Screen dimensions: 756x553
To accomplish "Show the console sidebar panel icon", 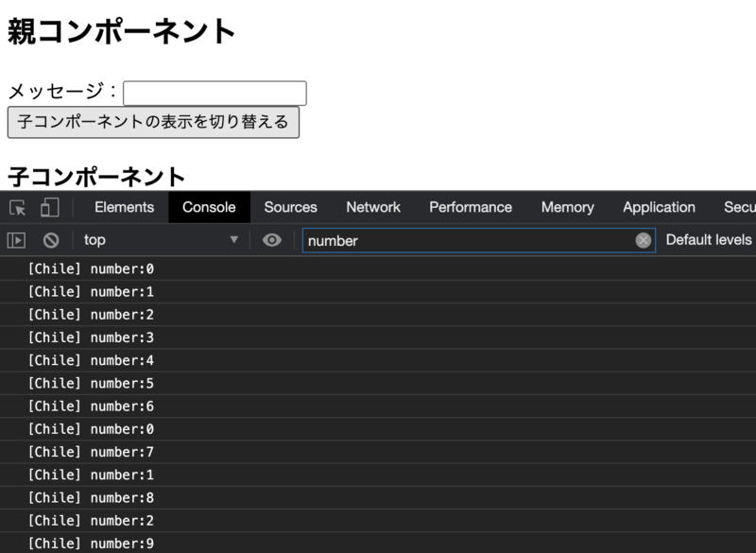I will pyautogui.click(x=16, y=240).
